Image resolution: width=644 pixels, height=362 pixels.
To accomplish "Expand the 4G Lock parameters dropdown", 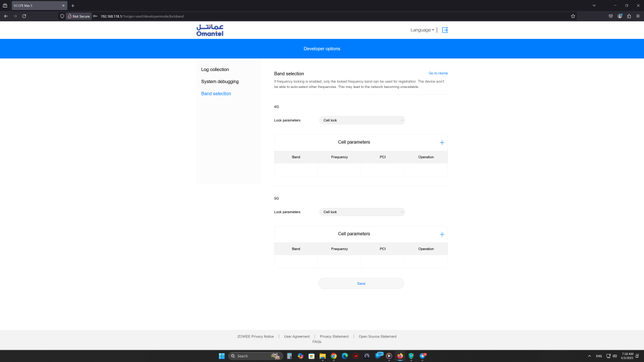I will pyautogui.click(x=362, y=120).
